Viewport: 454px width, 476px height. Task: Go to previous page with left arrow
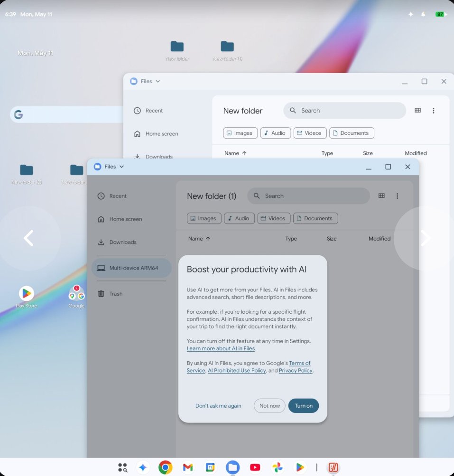click(x=28, y=238)
